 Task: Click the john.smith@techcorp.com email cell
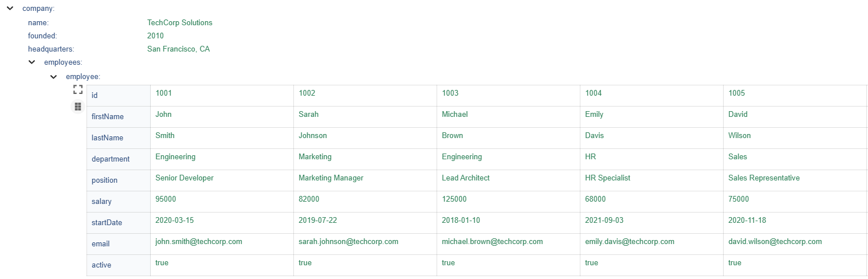pos(222,244)
